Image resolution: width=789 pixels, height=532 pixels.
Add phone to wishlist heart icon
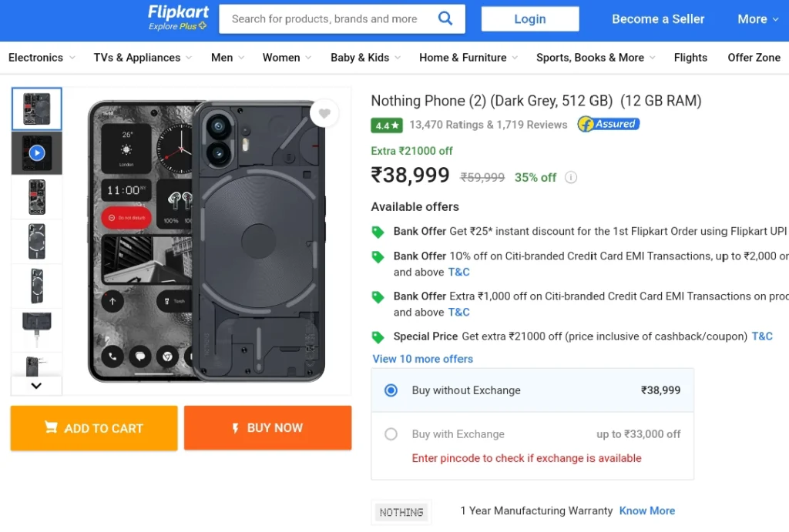324,114
